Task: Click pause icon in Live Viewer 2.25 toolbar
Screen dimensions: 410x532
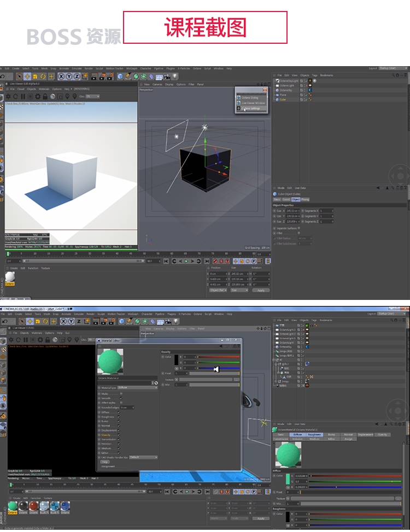Action: click(x=25, y=340)
